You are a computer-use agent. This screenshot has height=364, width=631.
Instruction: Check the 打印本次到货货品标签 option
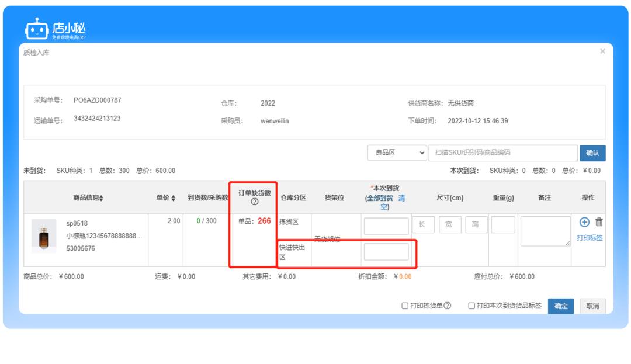pos(471,306)
